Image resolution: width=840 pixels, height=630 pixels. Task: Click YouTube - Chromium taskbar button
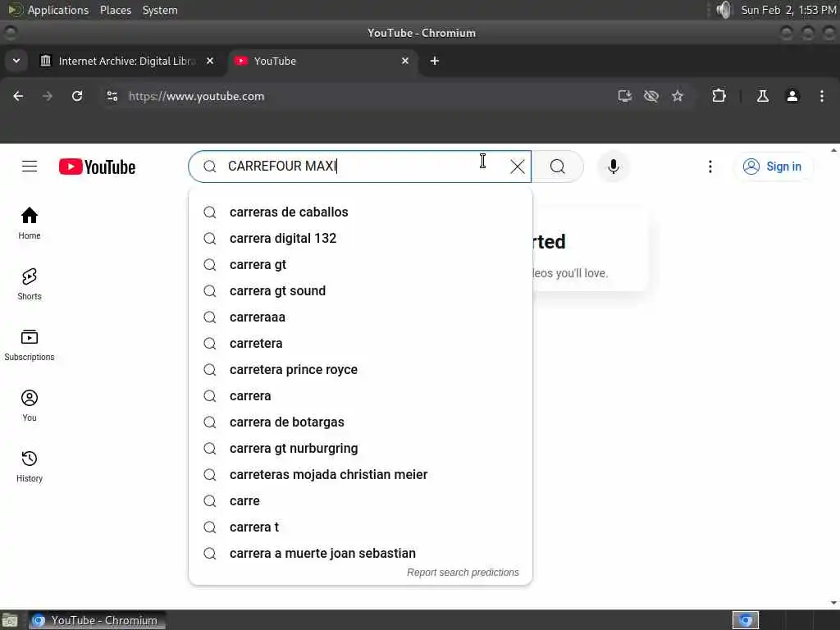(97, 620)
